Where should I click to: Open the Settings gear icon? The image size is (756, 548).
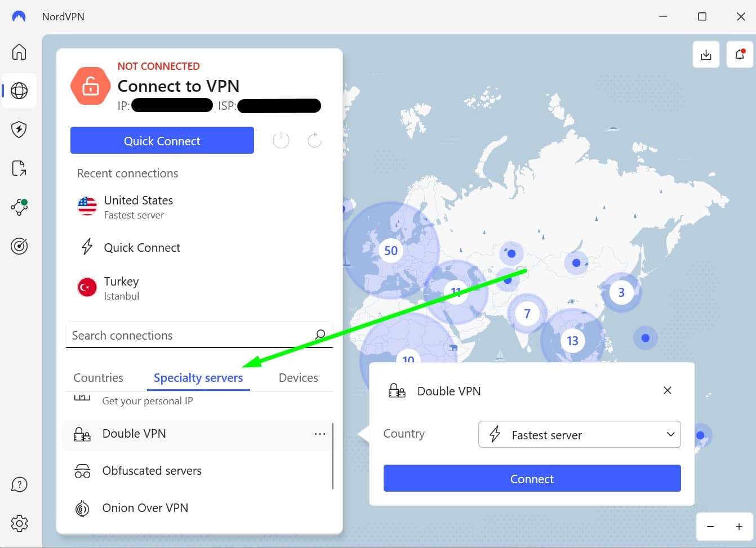(x=19, y=523)
